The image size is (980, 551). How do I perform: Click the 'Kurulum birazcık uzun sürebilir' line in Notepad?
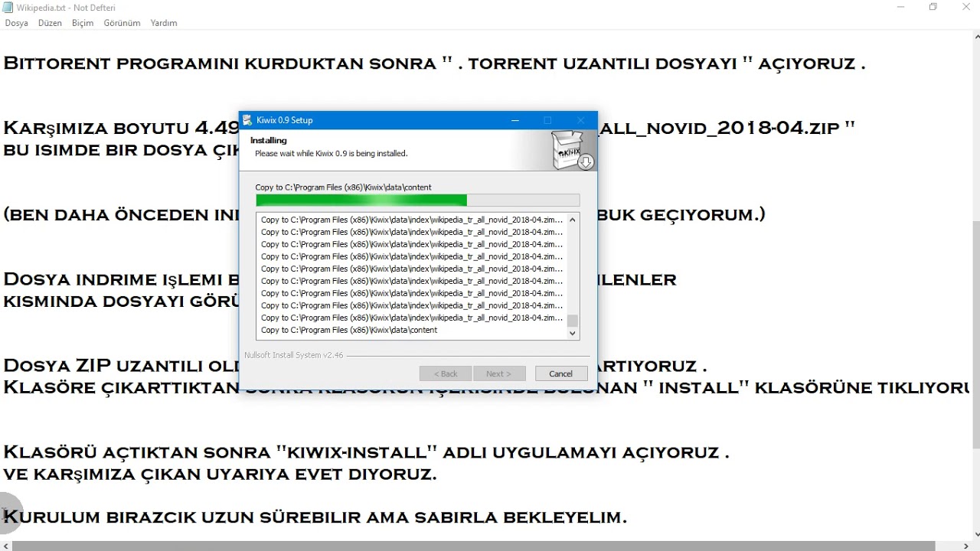[x=315, y=517]
